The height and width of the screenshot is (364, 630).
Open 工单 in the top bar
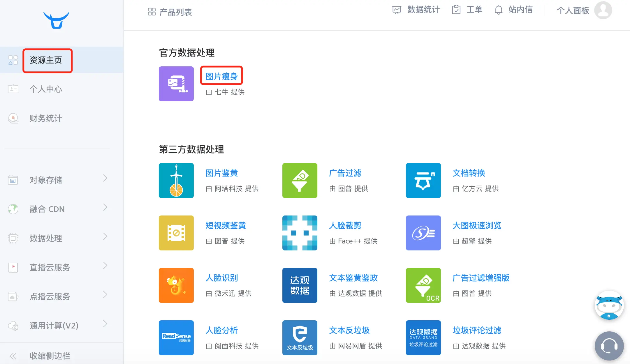coord(474,10)
